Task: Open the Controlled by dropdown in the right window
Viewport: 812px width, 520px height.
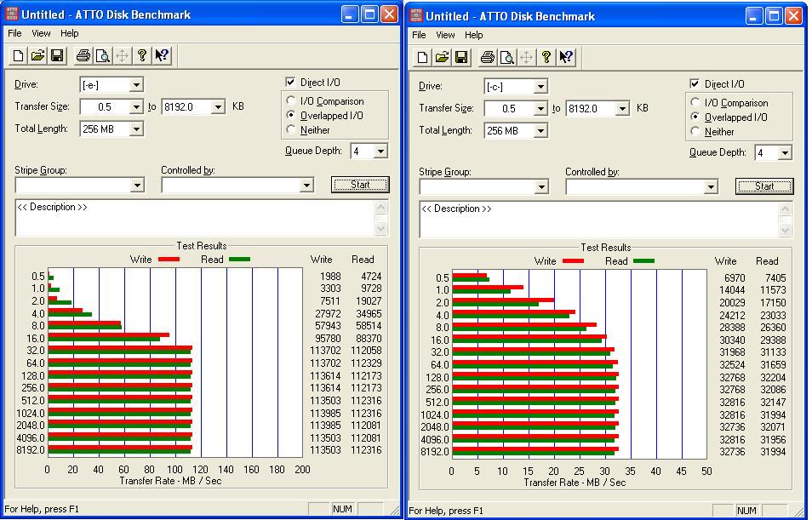Action: 711,186
